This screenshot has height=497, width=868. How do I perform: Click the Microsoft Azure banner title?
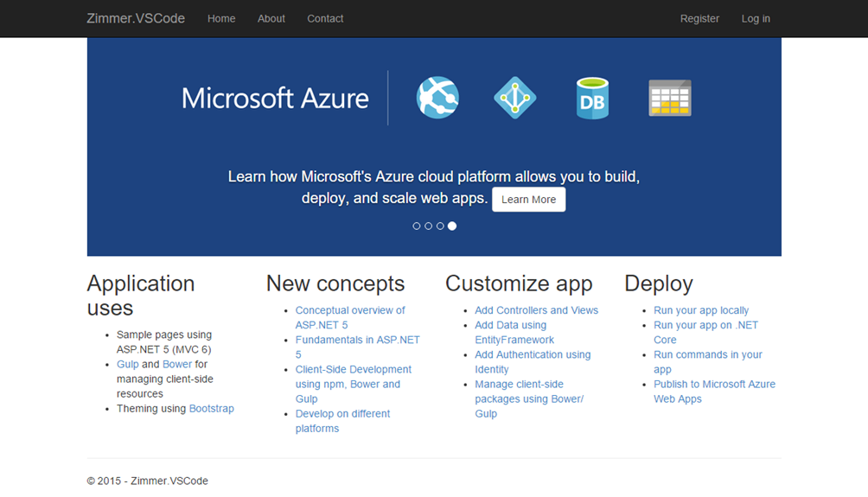coord(275,98)
